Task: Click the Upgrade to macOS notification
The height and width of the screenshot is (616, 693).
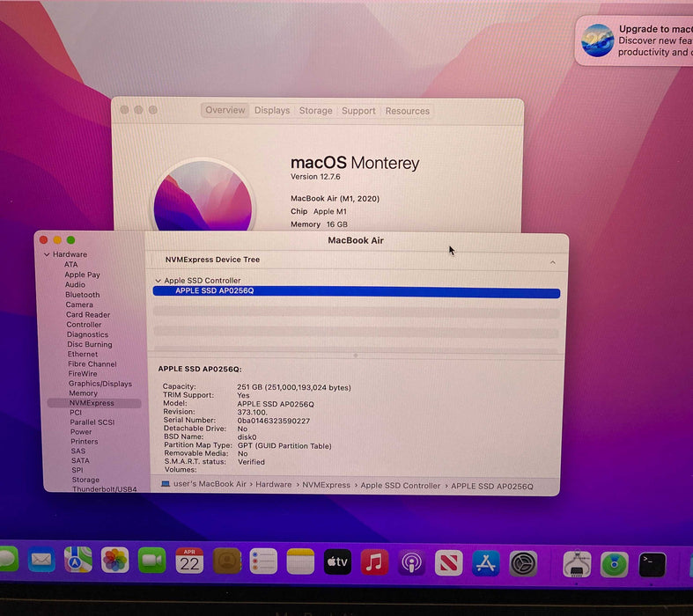Action: [634, 40]
